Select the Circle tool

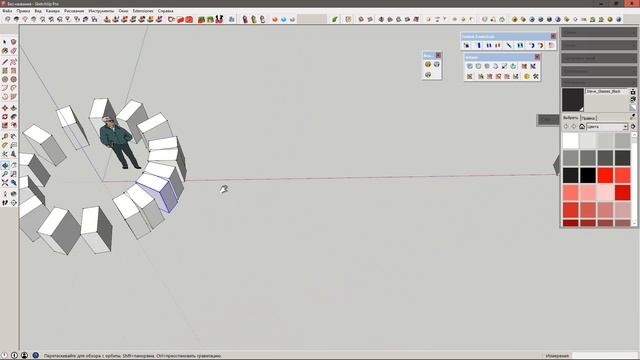pyautogui.click(x=4, y=79)
